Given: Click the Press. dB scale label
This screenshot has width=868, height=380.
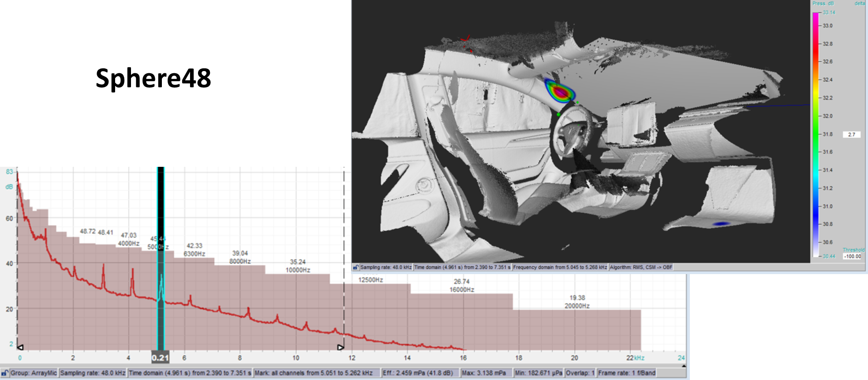Looking at the screenshot, I should click(823, 4).
